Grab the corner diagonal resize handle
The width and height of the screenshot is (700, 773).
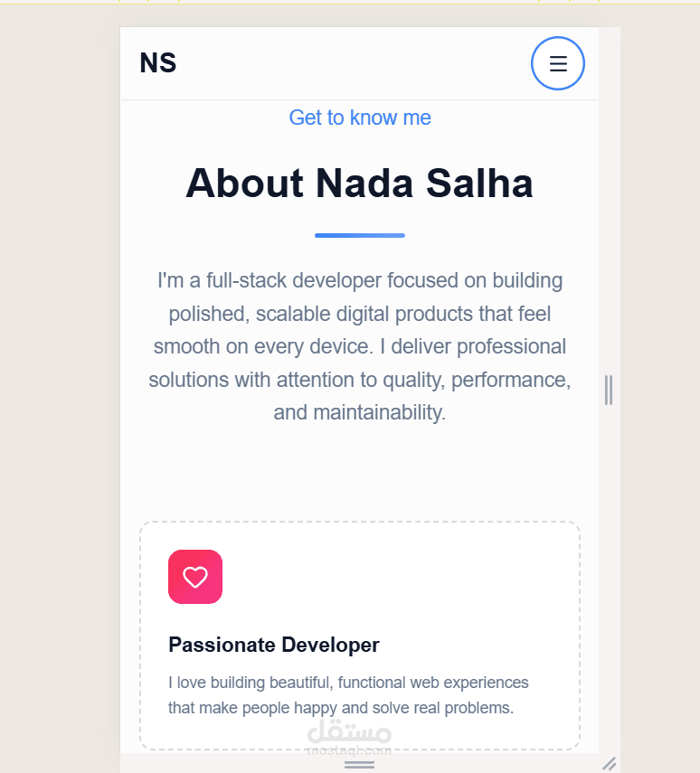tap(610, 764)
